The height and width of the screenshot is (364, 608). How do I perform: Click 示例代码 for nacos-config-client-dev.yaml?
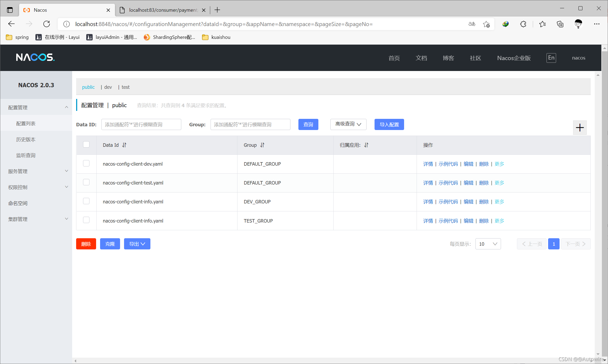click(x=448, y=164)
